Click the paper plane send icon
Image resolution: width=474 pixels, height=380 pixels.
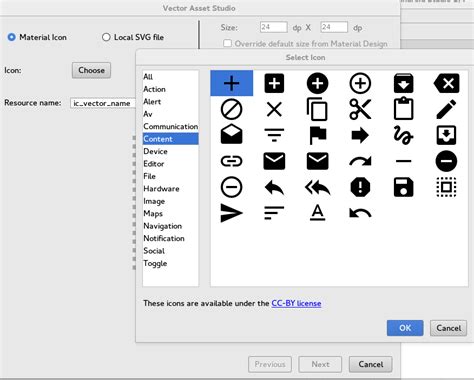(x=231, y=213)
